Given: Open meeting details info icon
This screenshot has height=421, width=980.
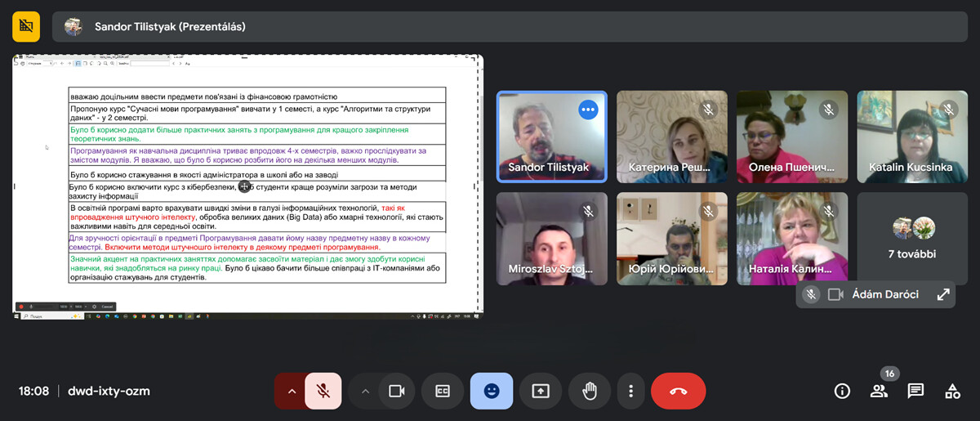Looking at the screenshot, I should click(x=842, y=391).
